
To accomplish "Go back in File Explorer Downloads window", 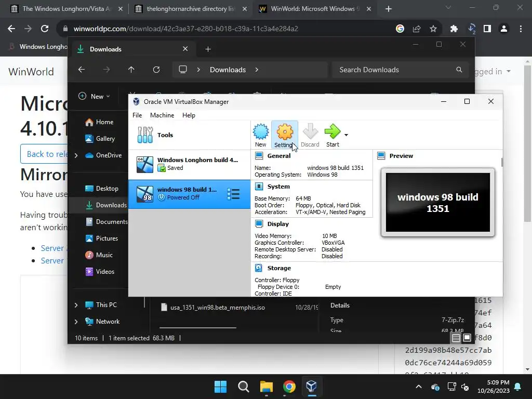I will [82, 70].
